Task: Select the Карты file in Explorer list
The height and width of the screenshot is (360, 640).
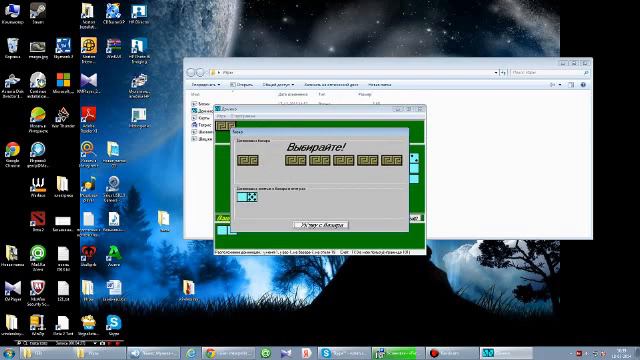Action: point(201,118)
